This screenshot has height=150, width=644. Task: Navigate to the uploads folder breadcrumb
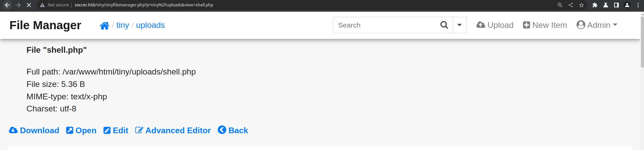coord(150,25)
